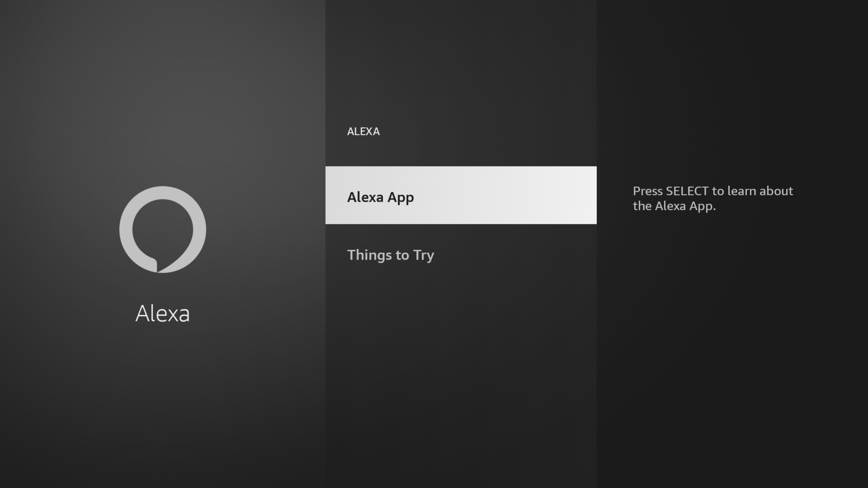Click the Alexa speech bubble logo
This screenshot has height=488, width=868.
(163, 229)
